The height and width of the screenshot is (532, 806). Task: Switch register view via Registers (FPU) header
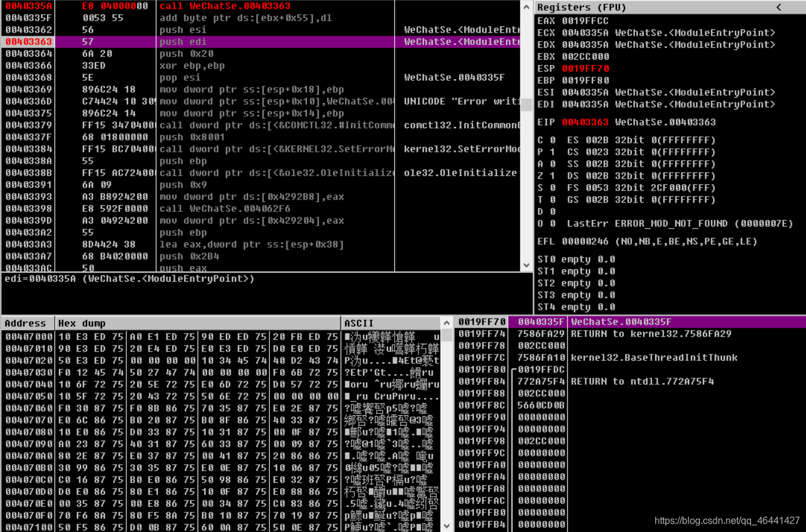pyautogui.click(x=581, y=7)
